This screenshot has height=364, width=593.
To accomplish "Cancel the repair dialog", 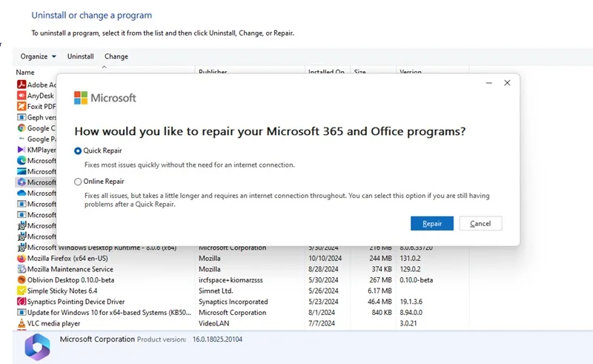I will coord(480,224).
